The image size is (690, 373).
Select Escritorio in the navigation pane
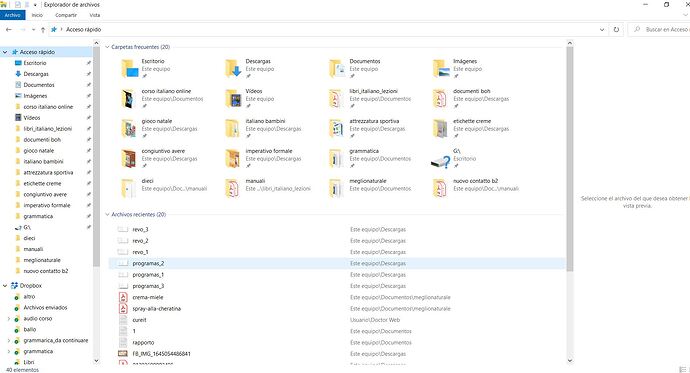(x=35, y=63)
